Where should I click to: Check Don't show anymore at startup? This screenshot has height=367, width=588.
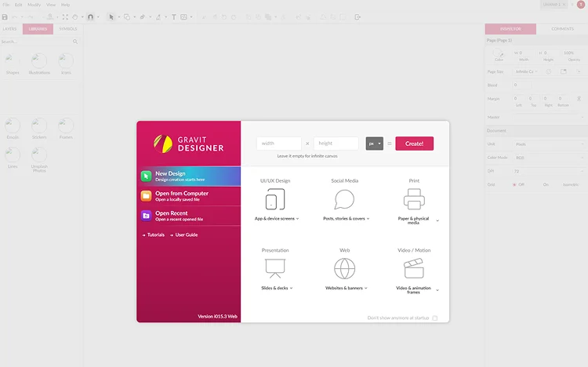pyautogui.click(x=434, y=318)
